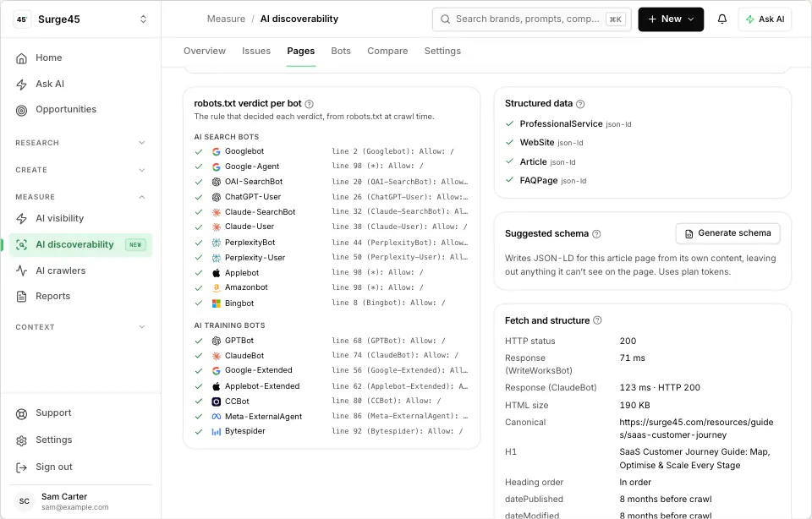Image resolution: width=812 pixels, height=519 pixels.
Task: Open the Settings tab in the tab bar
Action: (x=442, y=51)
